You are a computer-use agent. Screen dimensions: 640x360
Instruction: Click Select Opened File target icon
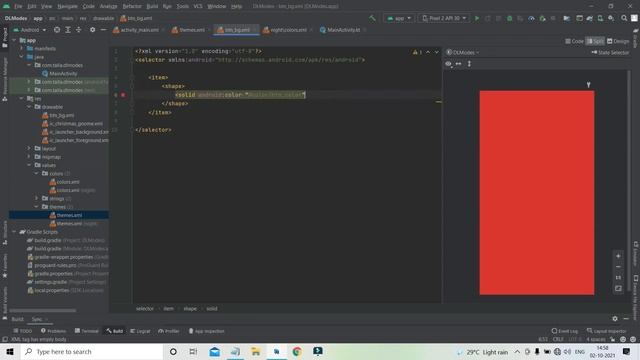pyautogui.click(x=57, y=30)
